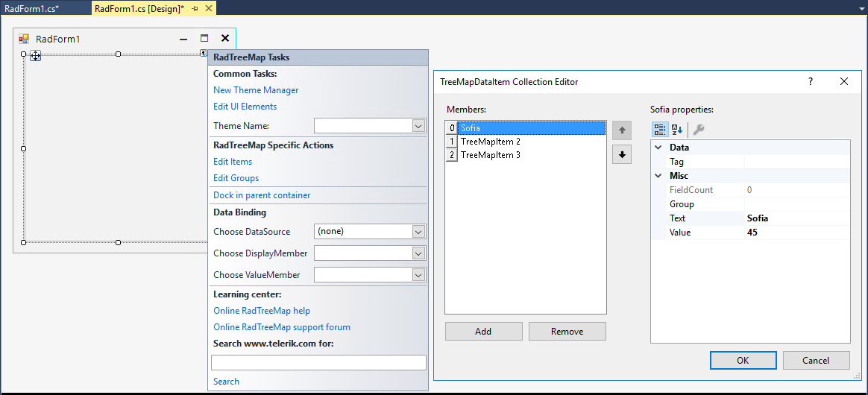This screenshot has height=395, width=868.
Task: Confirm with the OK button
Action: [x=743, y=360]
